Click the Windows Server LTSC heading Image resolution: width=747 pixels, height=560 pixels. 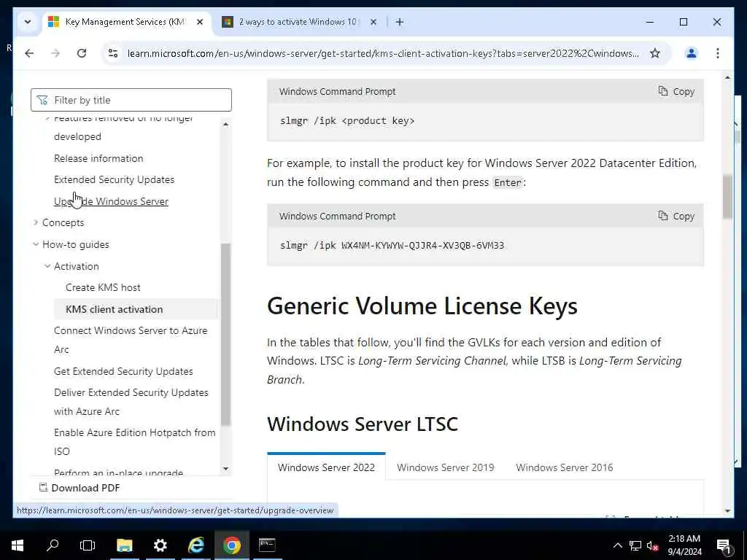(x=363, y=424)
